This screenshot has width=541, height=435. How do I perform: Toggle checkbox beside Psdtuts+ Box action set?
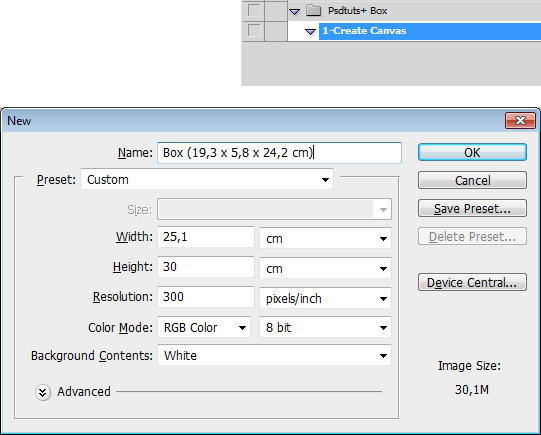pos(254,10)
